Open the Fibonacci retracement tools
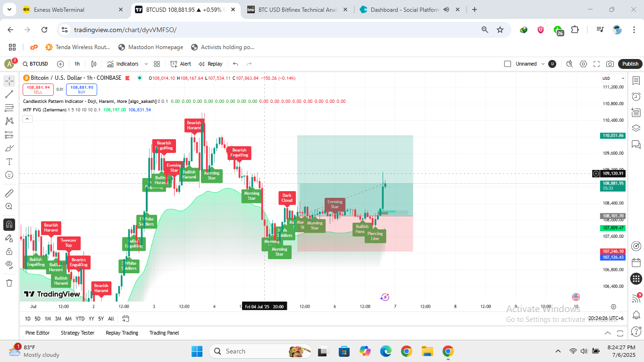The image size is (644, 362). (9, 108)
